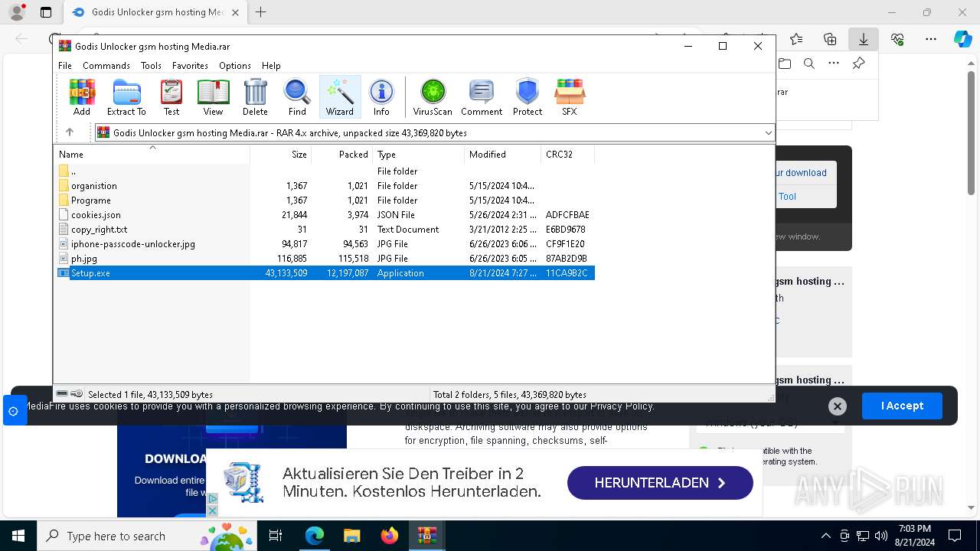Launch the Wizard tool
The width and height of the screenshot is (980, 551).
pyautogui.click(x=340, y=97)
